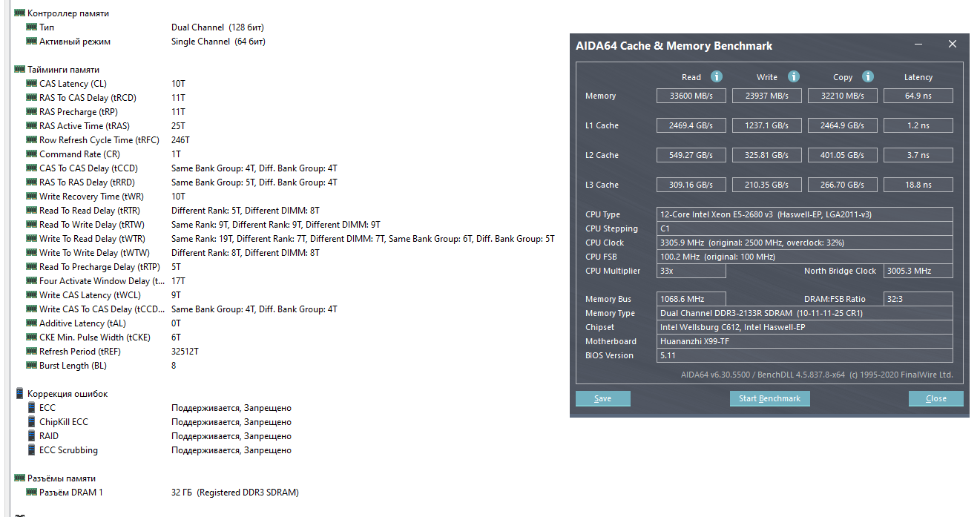Click the AIDA64 Cache & Memory Benchmark title
The height and width of the screenshot is (517, 980).
[674, 45]
